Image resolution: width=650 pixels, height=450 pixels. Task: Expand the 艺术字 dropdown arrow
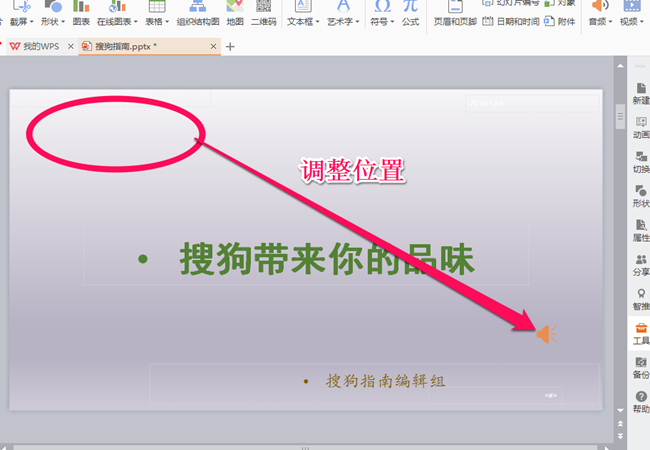pyautogui.click(x=357, y=22)
